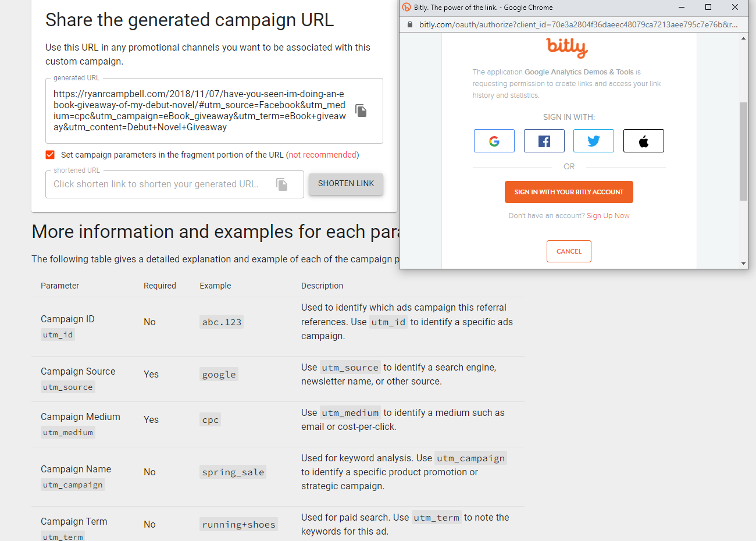The image size is (756, 541).
Task: Open the Sign Up Now link
Action: (608, 216)
